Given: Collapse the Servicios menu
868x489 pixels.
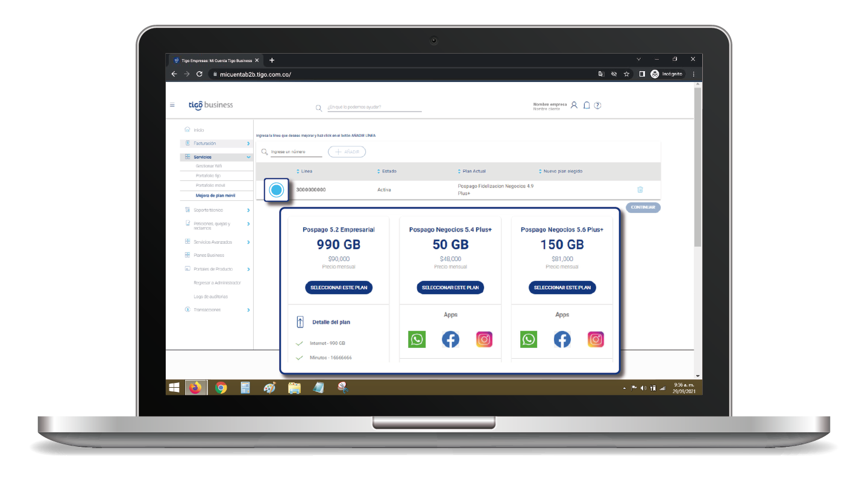Looking at the screenshot, I should point(216,157).
